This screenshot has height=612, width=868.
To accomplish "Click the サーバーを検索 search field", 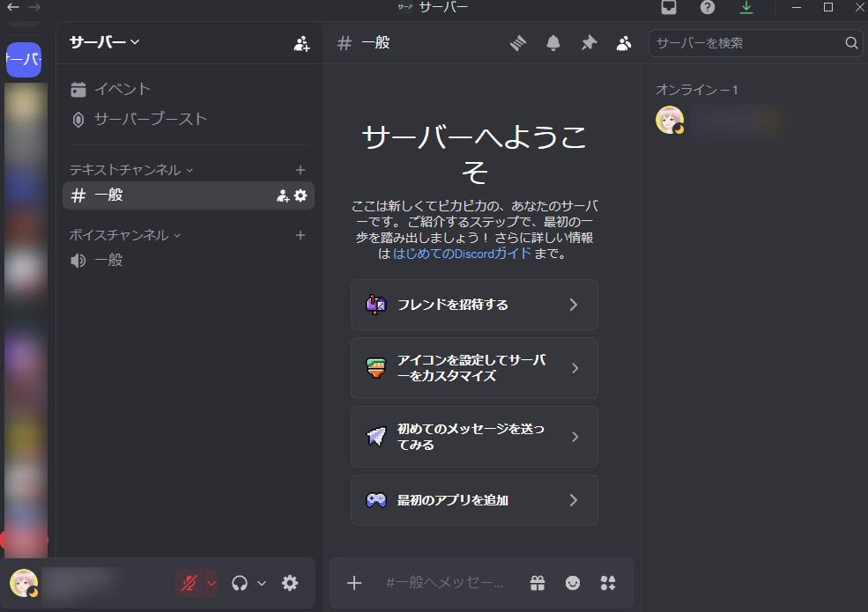I will coord(747,43).
